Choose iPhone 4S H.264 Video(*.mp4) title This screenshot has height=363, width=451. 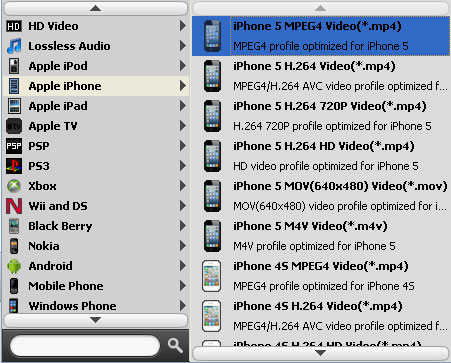318,306
